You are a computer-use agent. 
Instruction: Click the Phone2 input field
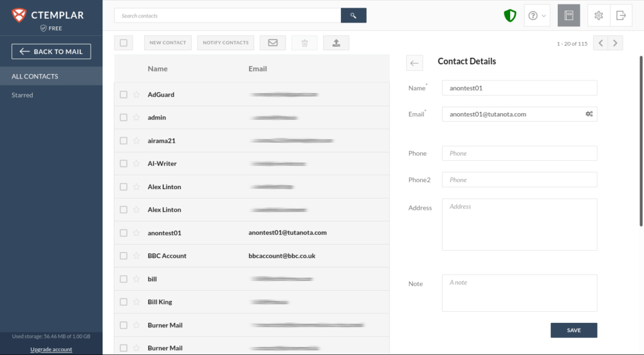point(519,180)
